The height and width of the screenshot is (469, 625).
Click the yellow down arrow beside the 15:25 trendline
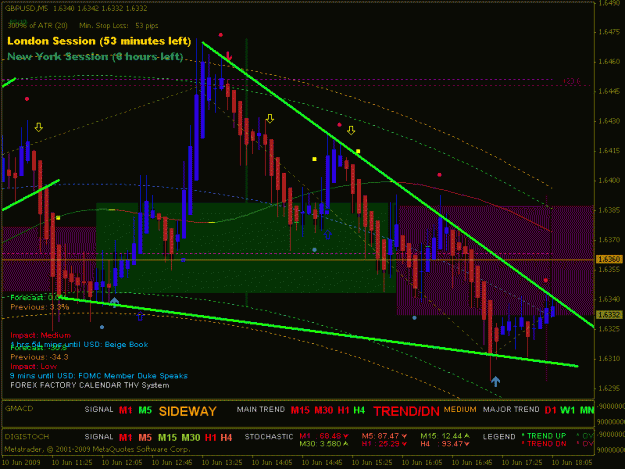click(x=351, y=130)
